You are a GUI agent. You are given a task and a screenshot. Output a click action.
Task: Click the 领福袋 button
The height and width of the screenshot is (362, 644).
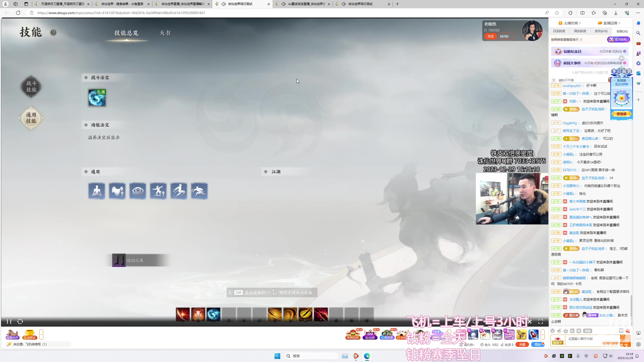621,114
